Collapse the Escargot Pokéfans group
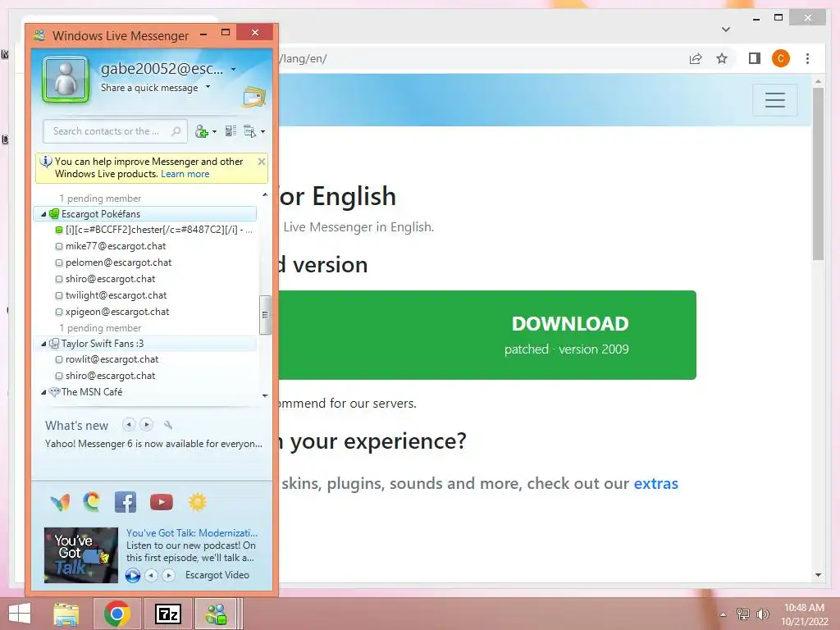840x630 pixels. pyautogui.click(x=43, y=214)
